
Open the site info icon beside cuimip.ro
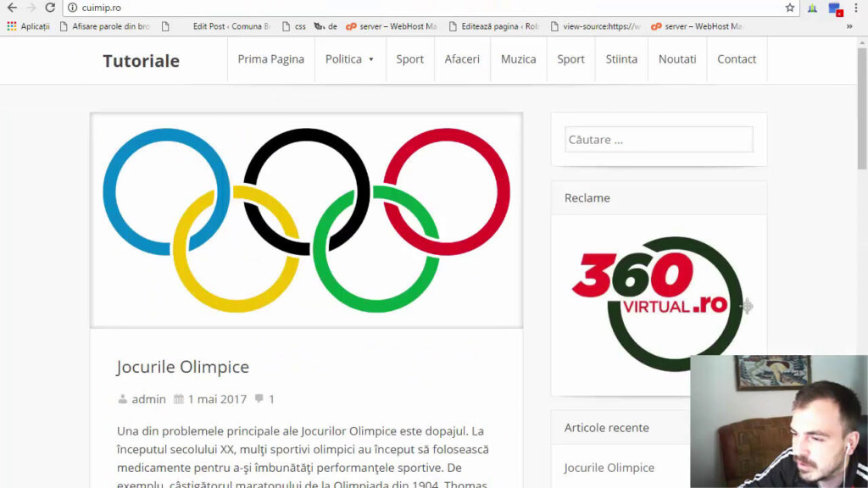(x=73, y=8)
